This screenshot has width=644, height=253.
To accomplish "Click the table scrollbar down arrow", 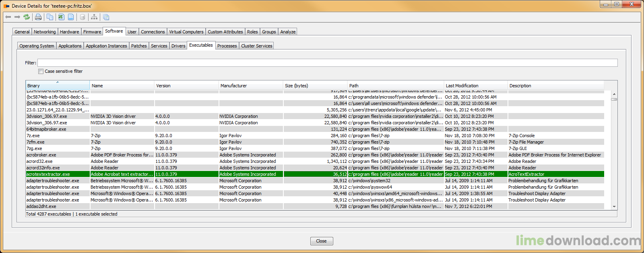I will [x=614, y=207].
